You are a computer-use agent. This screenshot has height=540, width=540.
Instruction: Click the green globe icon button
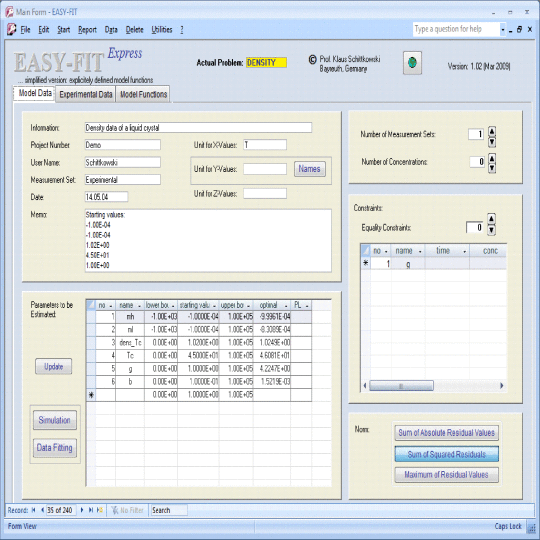pyautogui.click(x=412, y=63)
